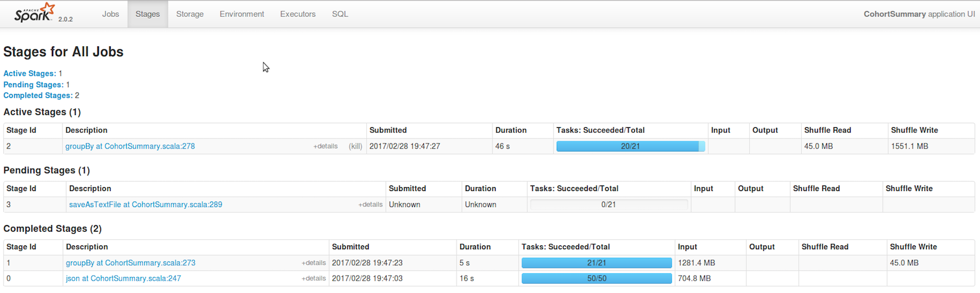This screenshot has height=293, width=980.
Task: Jump to Pending Stages link
Action: tap(33, 85)
